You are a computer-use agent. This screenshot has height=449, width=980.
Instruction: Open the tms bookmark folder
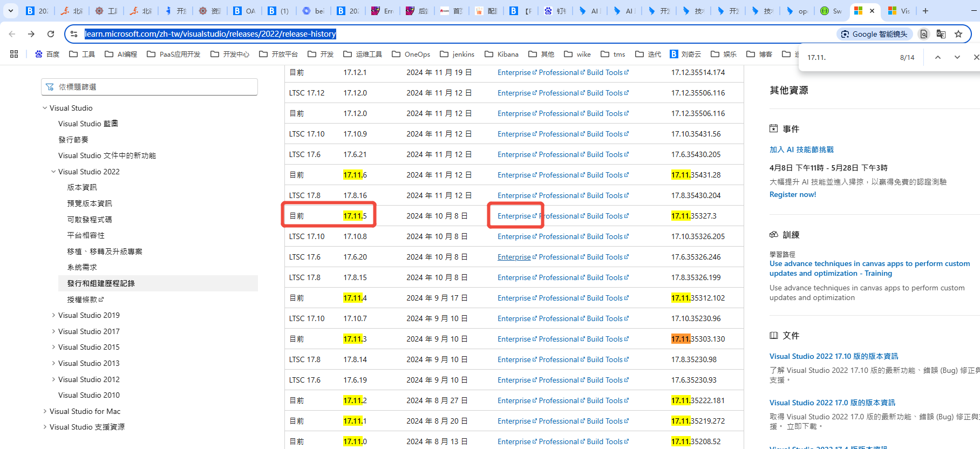(613, 54)
